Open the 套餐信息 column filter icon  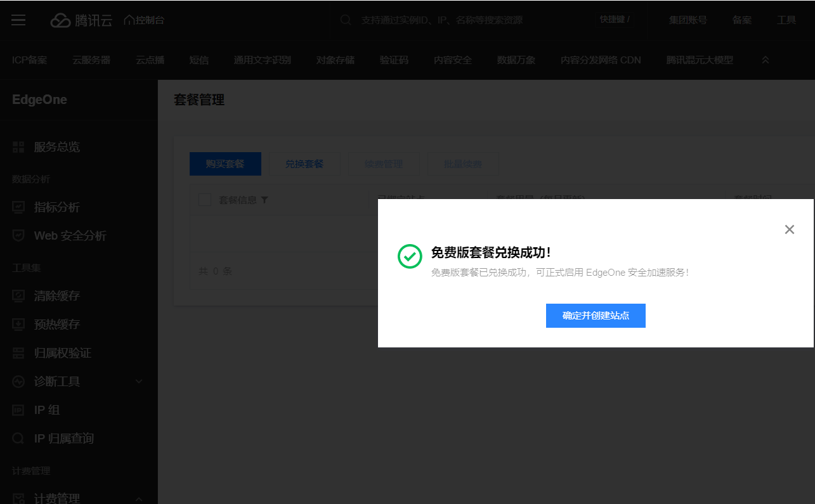264,200
